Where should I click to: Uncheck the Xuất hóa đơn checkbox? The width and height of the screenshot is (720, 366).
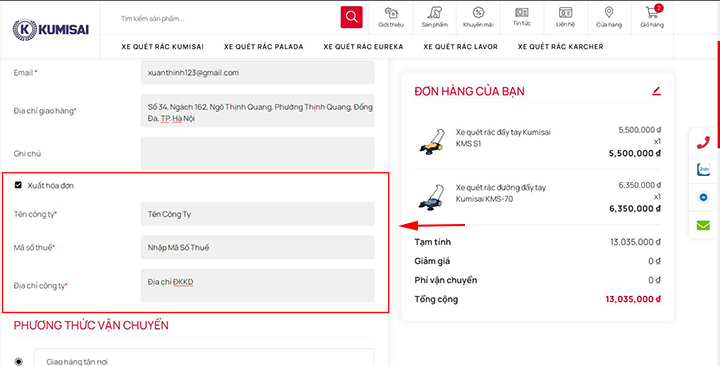tap(18, 185)
